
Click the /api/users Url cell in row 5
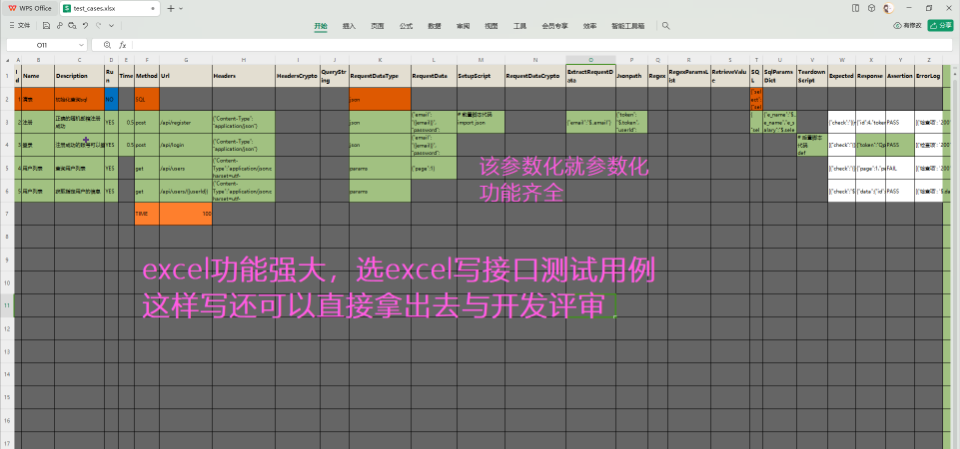point(186,168)
